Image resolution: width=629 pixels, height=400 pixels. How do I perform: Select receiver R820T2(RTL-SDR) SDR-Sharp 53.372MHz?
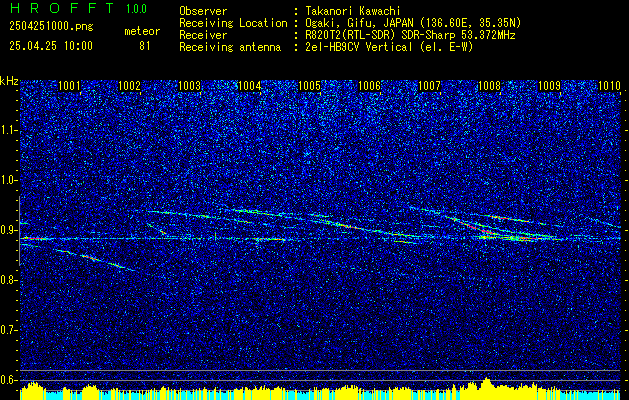(408, 35)
